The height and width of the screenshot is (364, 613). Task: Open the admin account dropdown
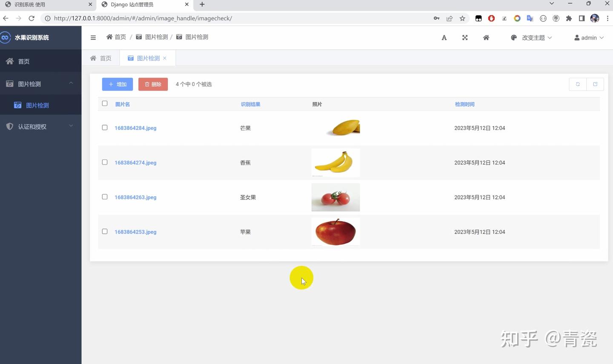pyautogui.click(x=589, y=37)
